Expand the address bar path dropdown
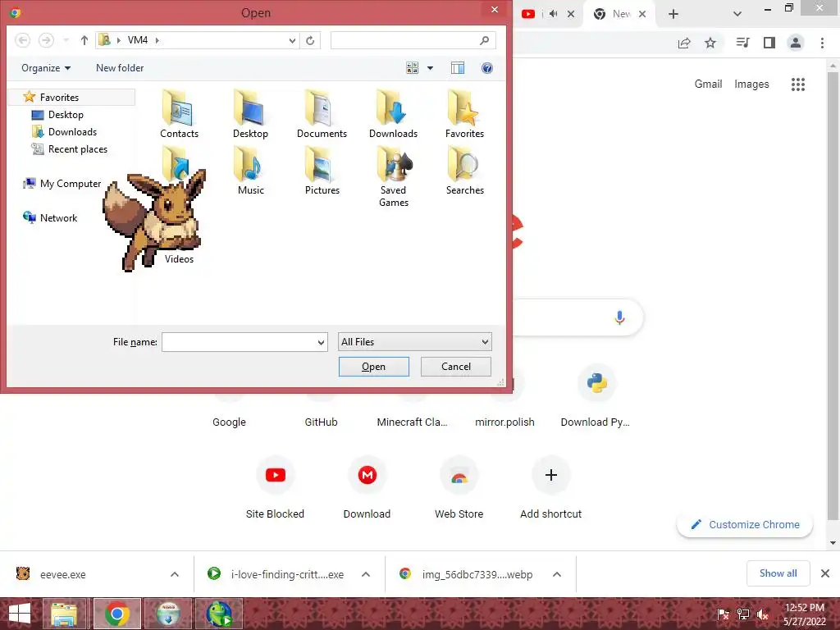This screenshot has width=840, height=630. [292, 40]
